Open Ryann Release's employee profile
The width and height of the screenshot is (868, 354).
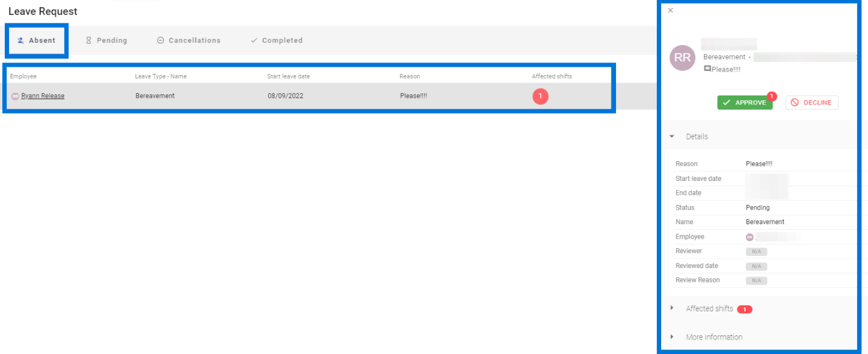[x=42, y=96]
